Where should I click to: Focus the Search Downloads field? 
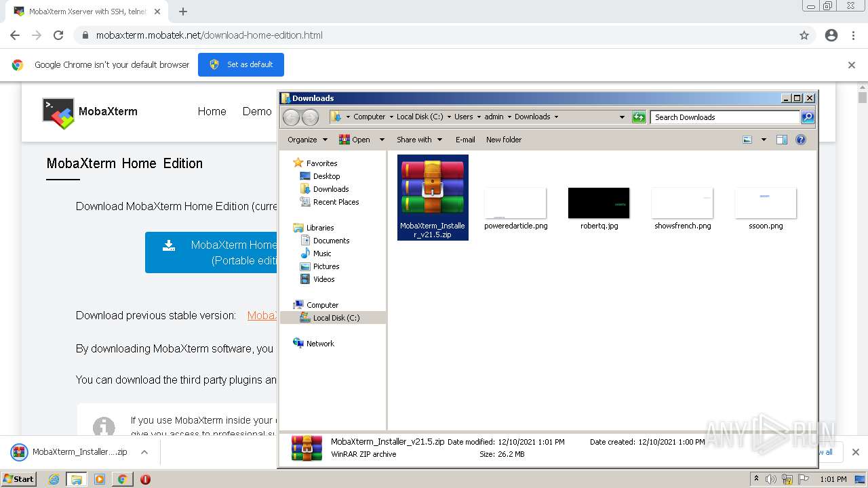pos(725,117)
